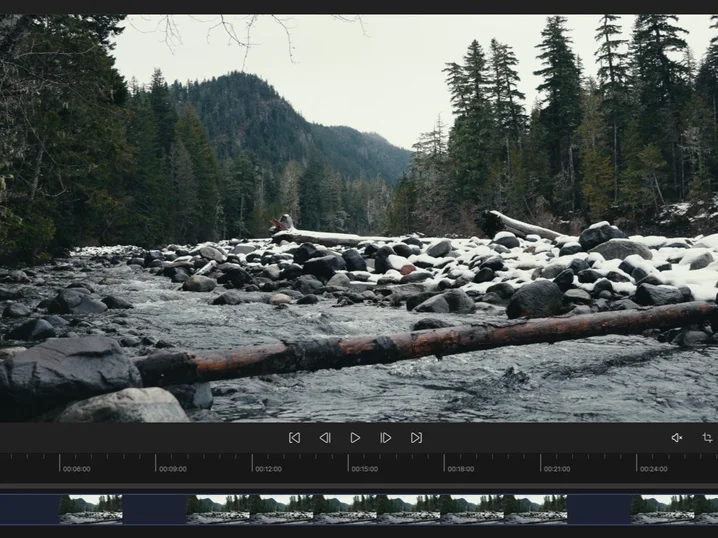This screenshot has height=538, width=718.
Task: Play the video preview
Action: click(x=355, y=438)
